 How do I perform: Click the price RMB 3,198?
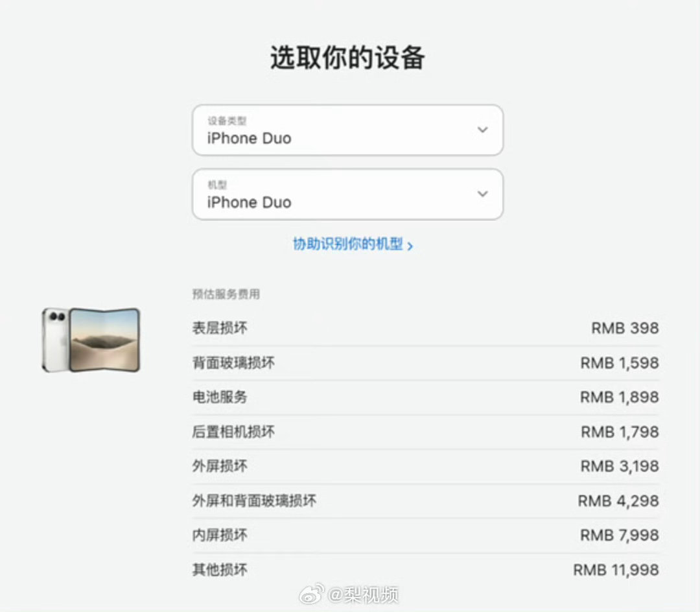click(620, 466)
